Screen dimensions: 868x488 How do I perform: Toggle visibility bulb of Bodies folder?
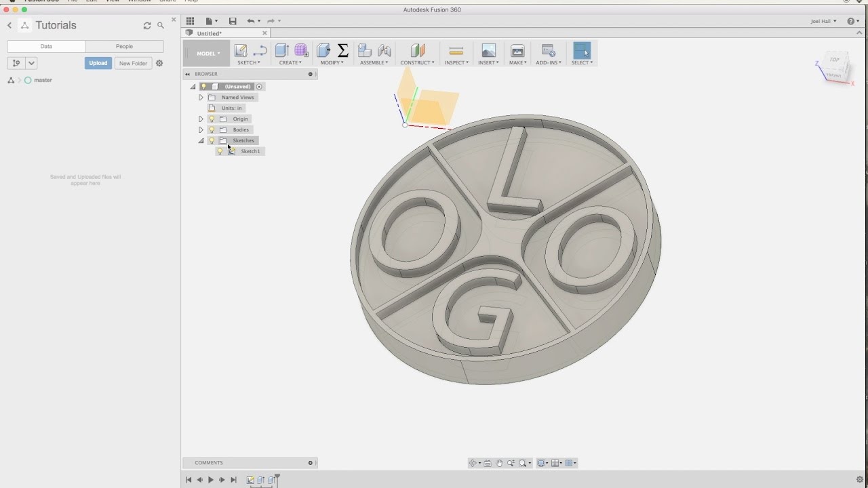pyautogui.click(x=212, y=129)
